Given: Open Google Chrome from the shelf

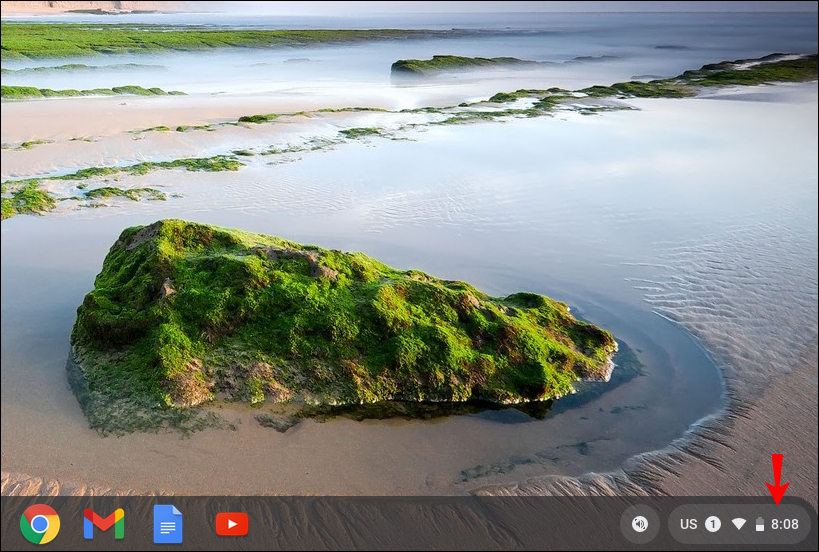Looking at the screenshot, I should coord(40,524).
